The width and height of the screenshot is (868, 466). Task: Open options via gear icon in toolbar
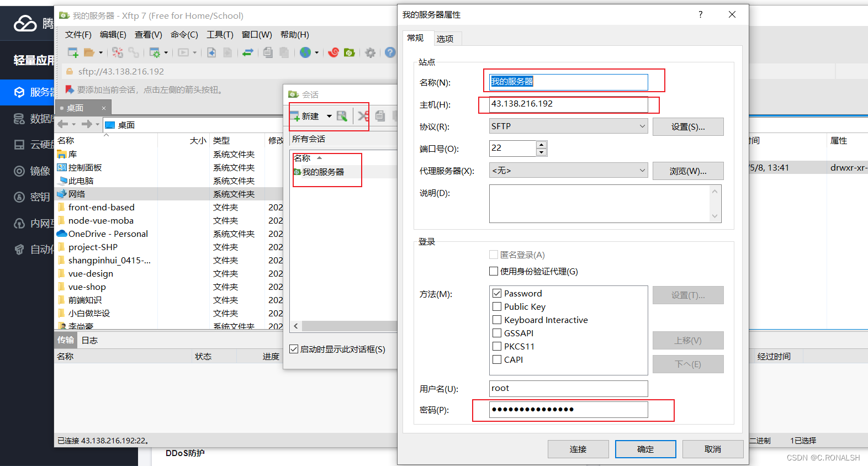(x=371, y=52)
